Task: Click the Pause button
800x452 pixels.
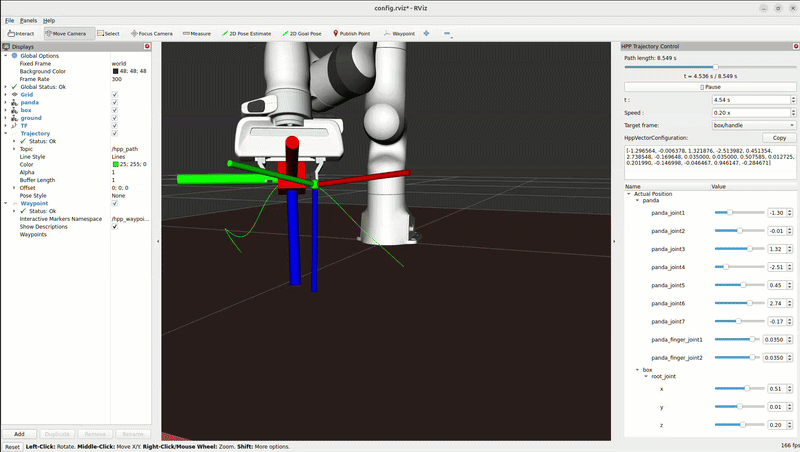Action: [710, 87]
